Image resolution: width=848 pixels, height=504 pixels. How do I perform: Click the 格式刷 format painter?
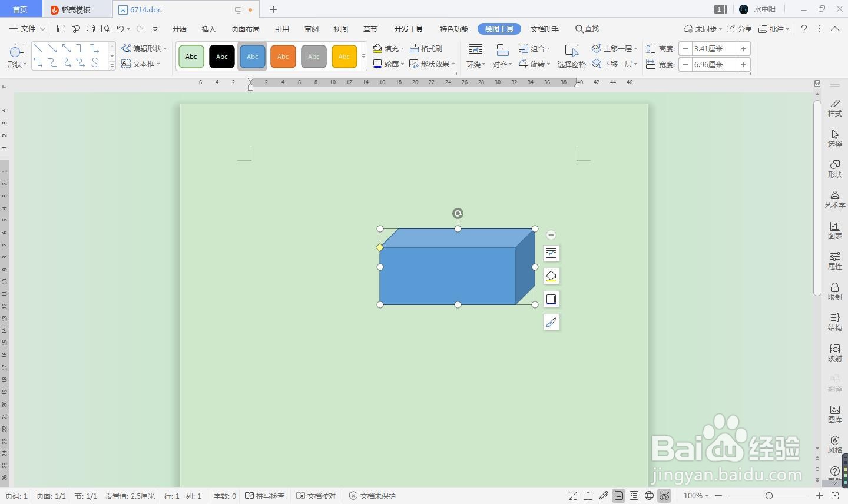click(426, 48)
